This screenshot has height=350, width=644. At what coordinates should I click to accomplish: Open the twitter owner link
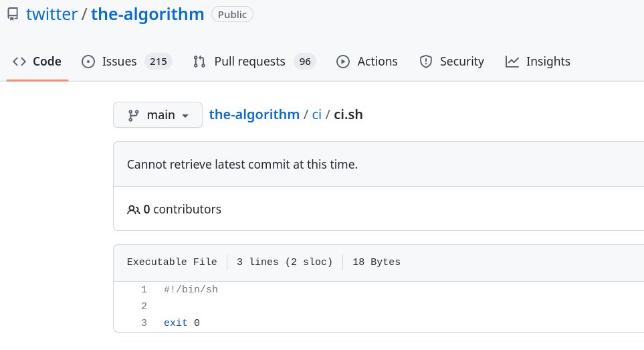click(x=51, y=14)
